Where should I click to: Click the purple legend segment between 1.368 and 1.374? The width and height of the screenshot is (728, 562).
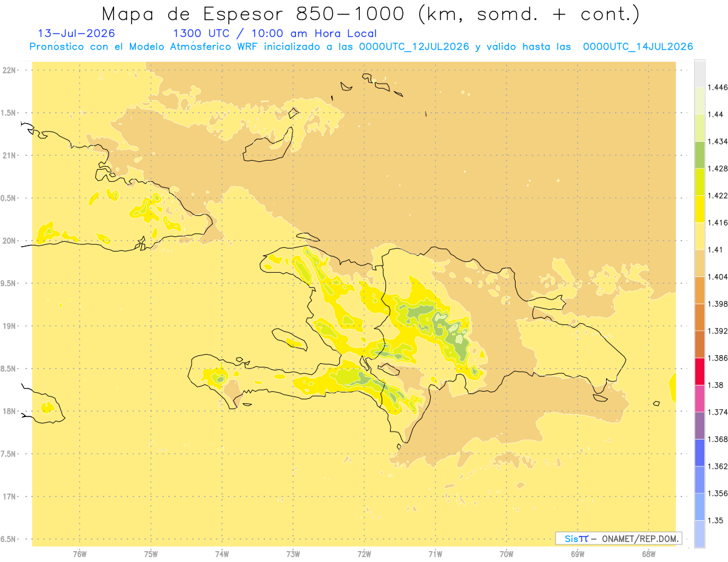point(699,426)
